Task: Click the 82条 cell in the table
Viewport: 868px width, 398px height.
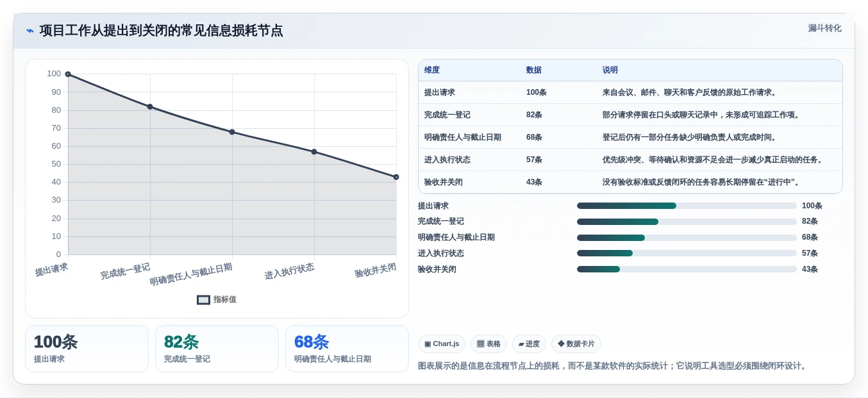Action: pos(535,115)
